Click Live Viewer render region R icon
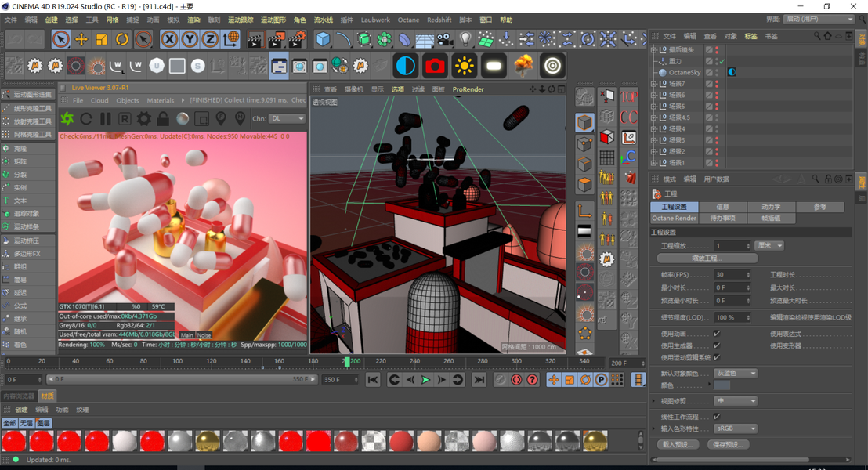Screen dimensions: 868x470 click(x=125, y=118)
